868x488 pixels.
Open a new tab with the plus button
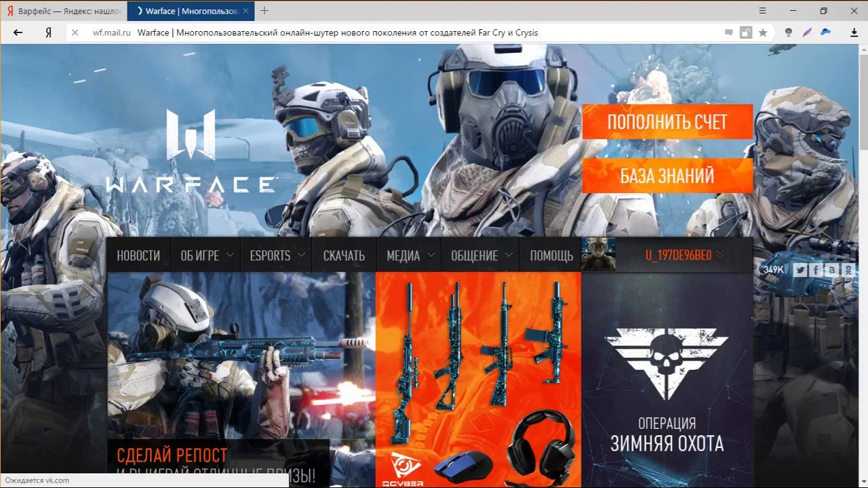coord(264,11)
